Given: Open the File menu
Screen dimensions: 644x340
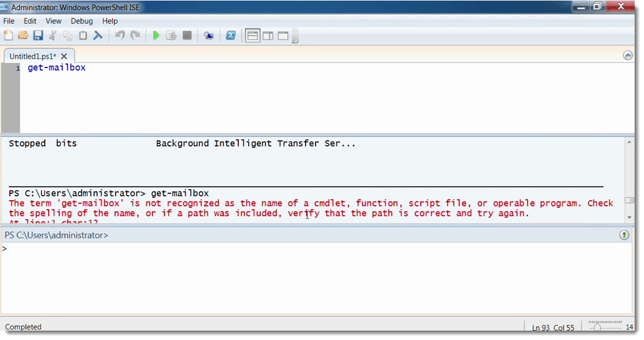Looking at the screenshot, I should click(x=9, y=21).
